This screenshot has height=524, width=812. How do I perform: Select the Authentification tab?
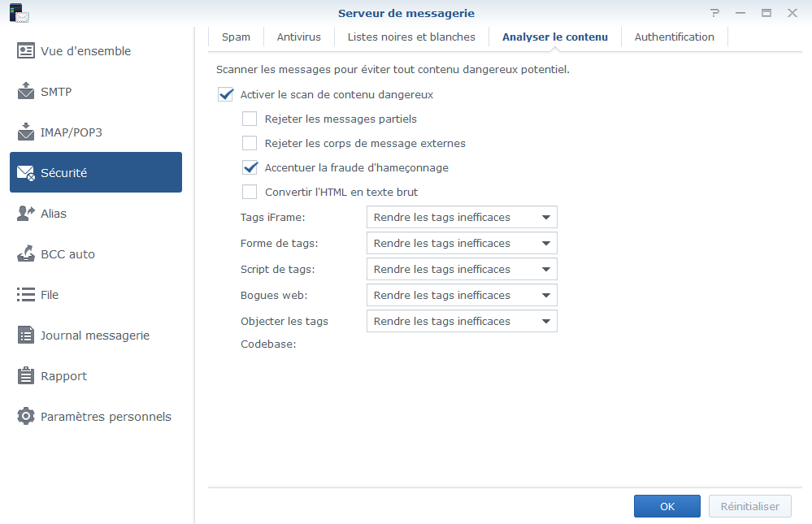674,37
